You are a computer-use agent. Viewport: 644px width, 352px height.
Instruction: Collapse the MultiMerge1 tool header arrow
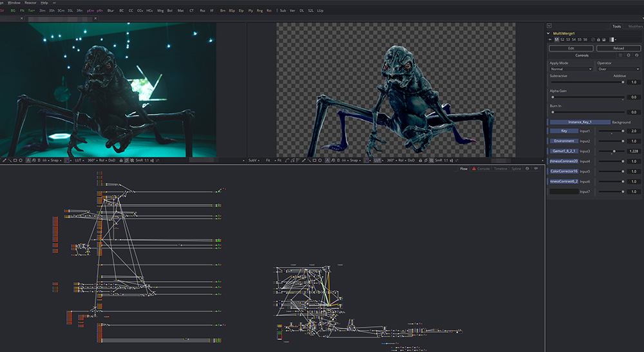coord(549,33)
